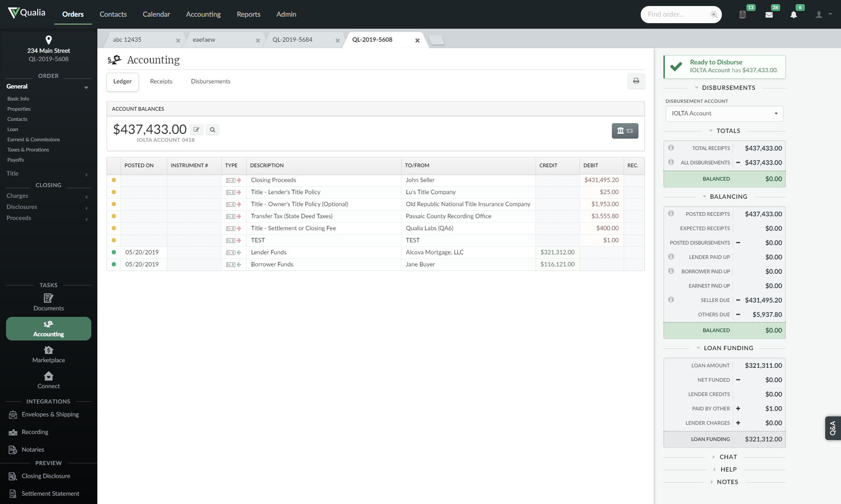
Task: Click the All Disbursements info icon
Action: pos(671,162)
